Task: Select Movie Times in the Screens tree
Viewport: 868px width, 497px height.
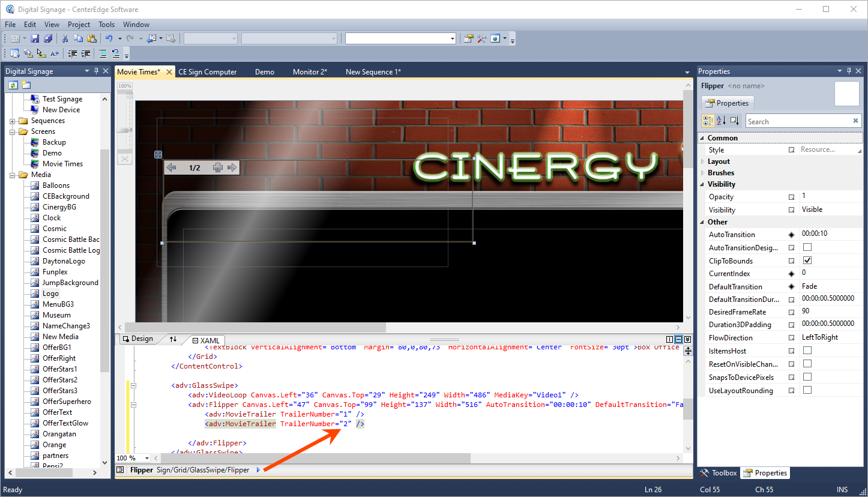Action: (x=62, y=164)
